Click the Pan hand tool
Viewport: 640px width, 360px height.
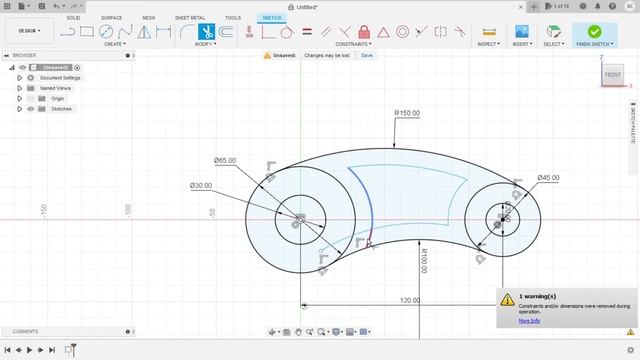coord(298,332)
